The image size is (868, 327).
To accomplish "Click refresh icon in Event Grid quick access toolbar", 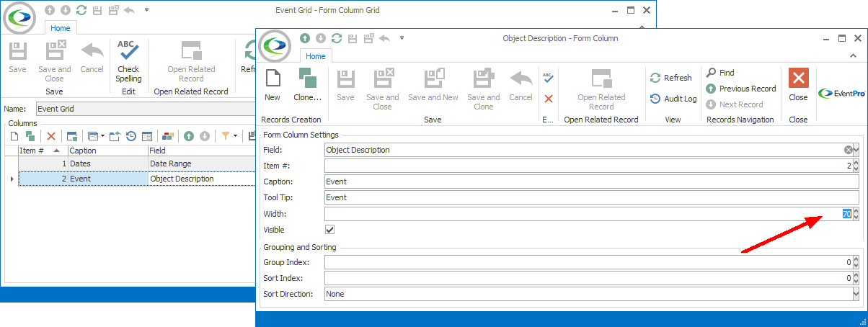I will click(81, 11).
